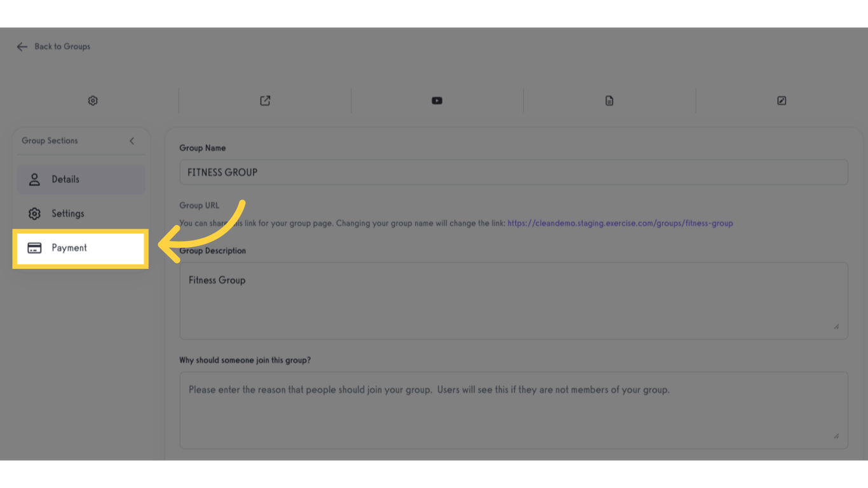Open the gear settings tab icon
Screen dimensions: 868x488
(93, 100)
